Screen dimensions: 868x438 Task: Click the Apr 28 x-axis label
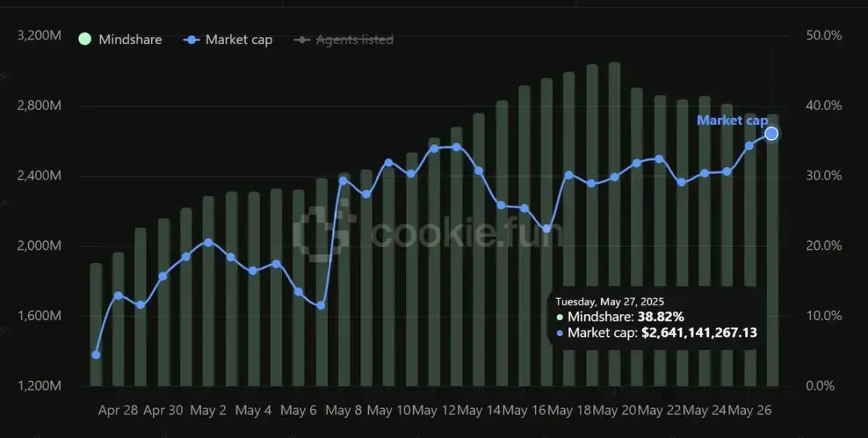(x=118, y=411)
